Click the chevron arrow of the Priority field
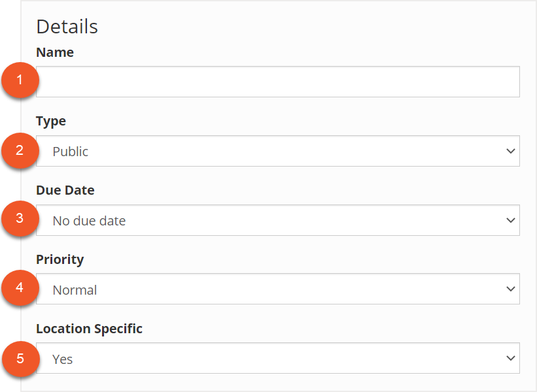Viewport: 537px width, 392px height. 511,289
